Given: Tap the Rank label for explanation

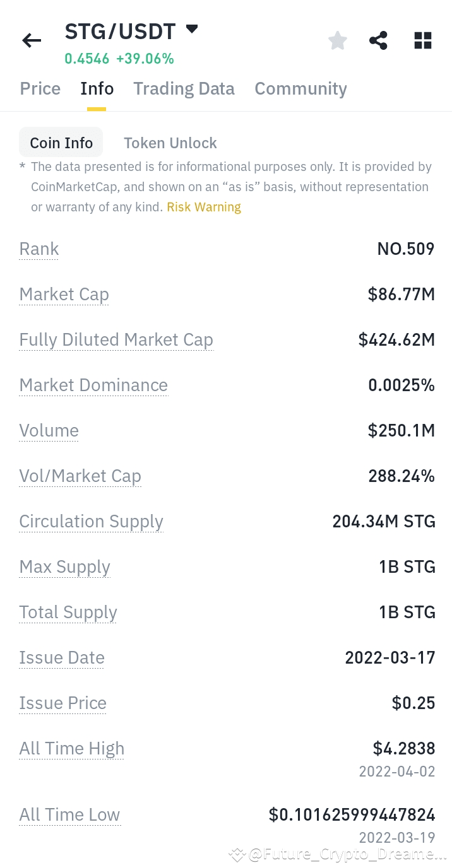Looking at the screenshot, I should point(39,249).
